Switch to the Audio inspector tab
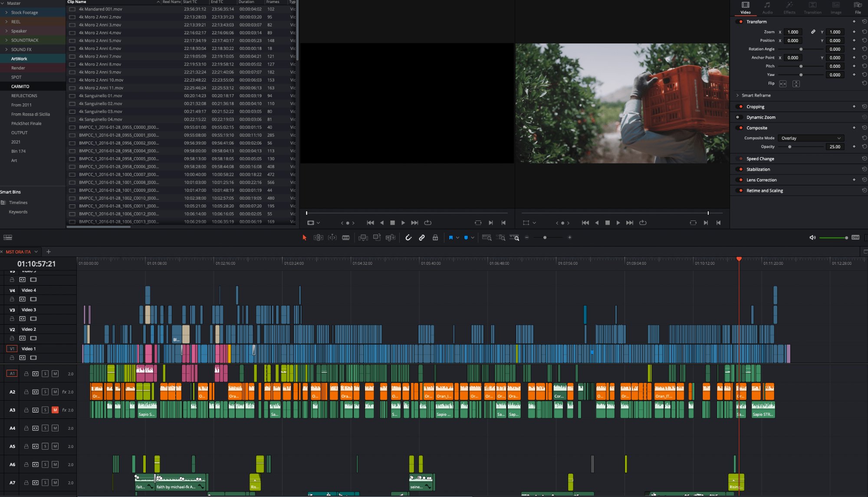Viewport: 868px width, 497px height. pyautogui.click(x=767, y=8)
